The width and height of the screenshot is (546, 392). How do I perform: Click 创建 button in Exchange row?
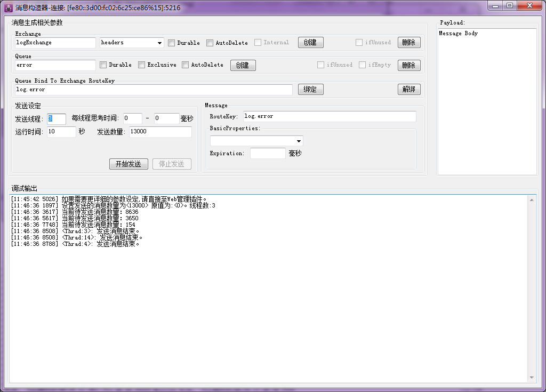(310, 43)
